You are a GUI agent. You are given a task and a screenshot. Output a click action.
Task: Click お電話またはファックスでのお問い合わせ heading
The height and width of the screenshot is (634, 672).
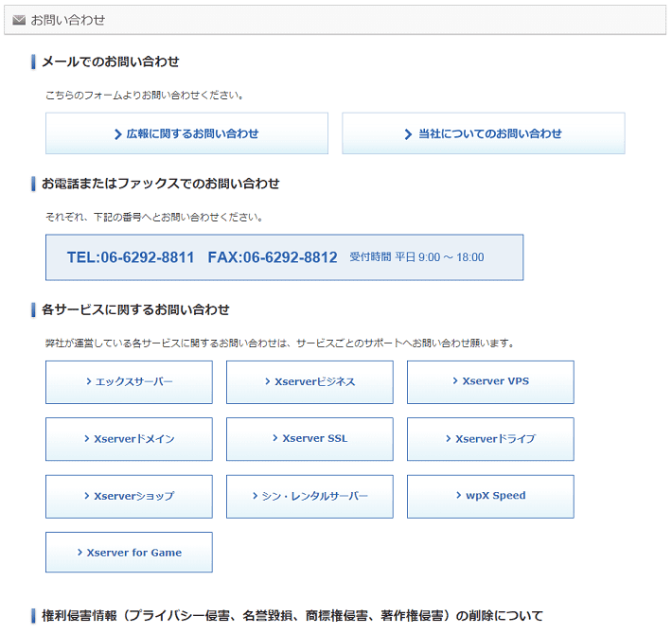pyautogui.click(x=161, y=184)
